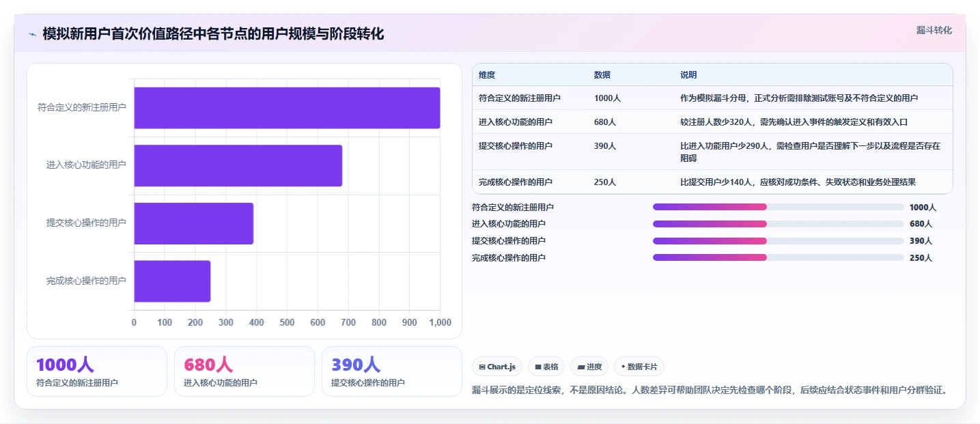Image resolution: width=980 pixels, height=424 pixels.
Task: Click description starting 较注册人数少320人
Action: tap(794, 122)
